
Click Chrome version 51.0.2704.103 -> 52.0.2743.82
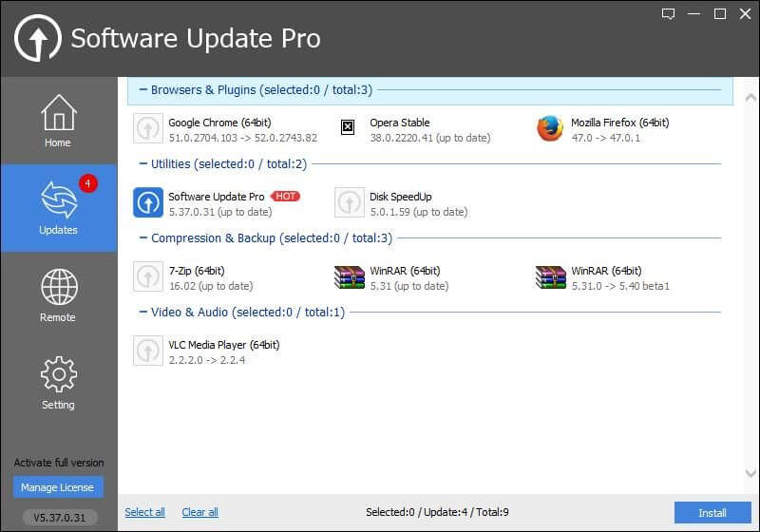point(243,138)
